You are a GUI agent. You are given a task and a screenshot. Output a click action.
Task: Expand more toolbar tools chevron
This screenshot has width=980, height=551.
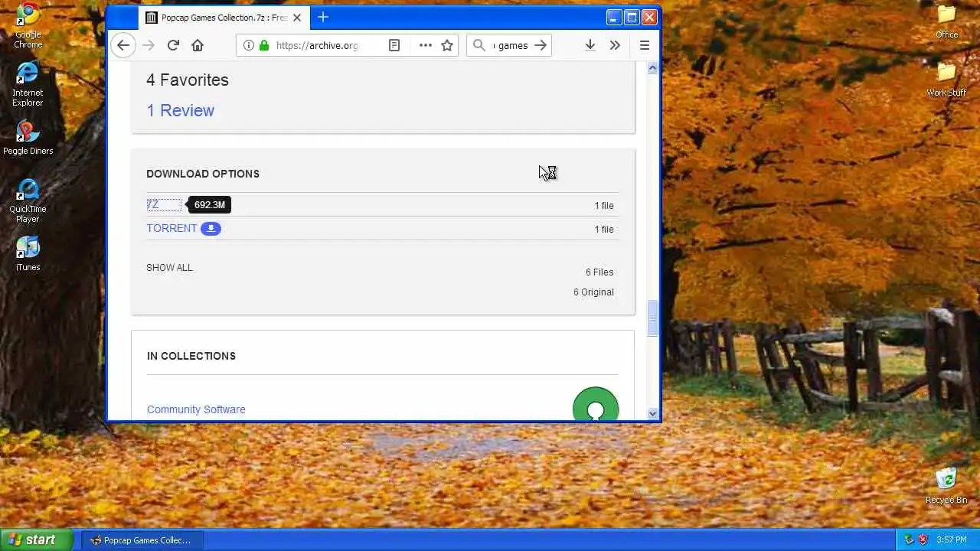pyautogui.click(x=615, y=45)
